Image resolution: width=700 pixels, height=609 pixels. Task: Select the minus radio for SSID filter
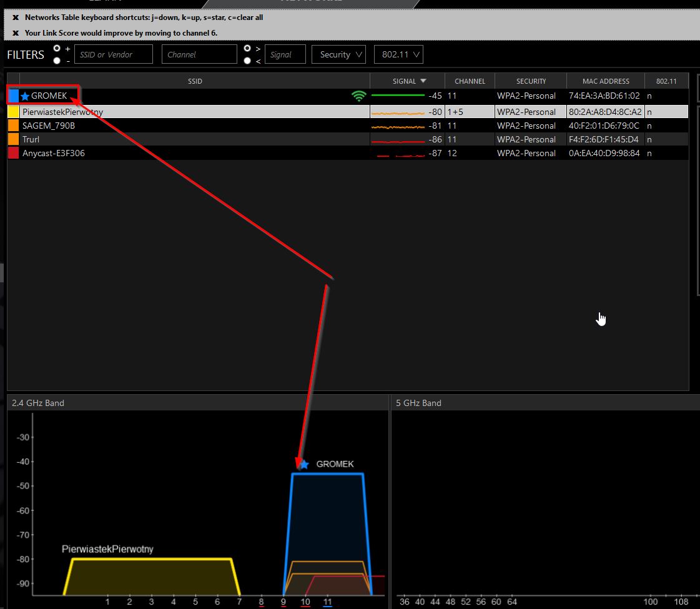(x=57, y=61)
